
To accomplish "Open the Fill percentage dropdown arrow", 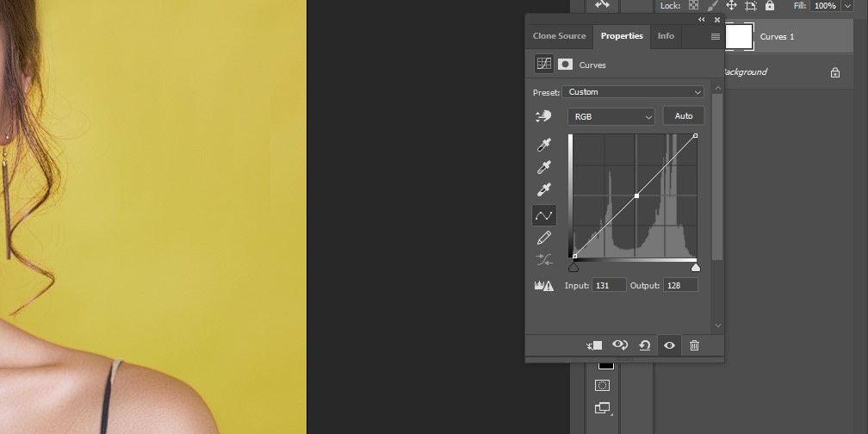I will tap(847, 5).
